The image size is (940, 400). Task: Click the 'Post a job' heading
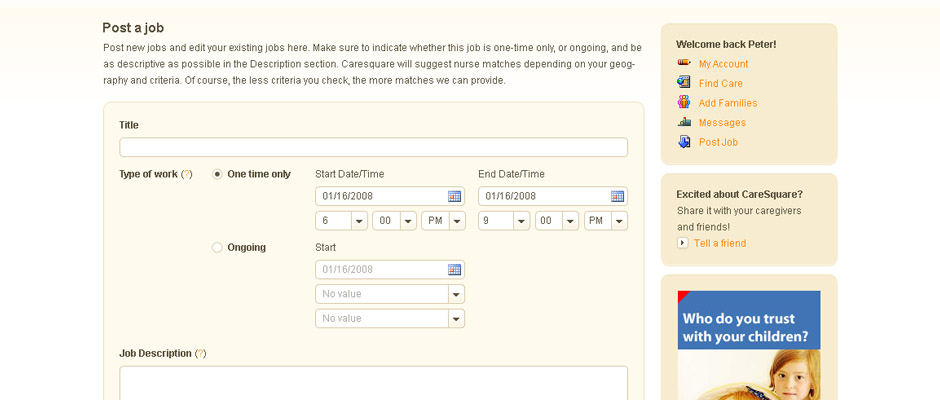point(132,28)
